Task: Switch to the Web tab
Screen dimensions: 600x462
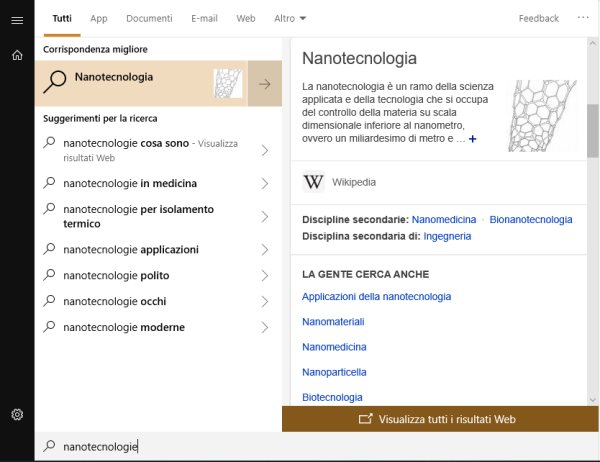Action: [x=246, y=18]
